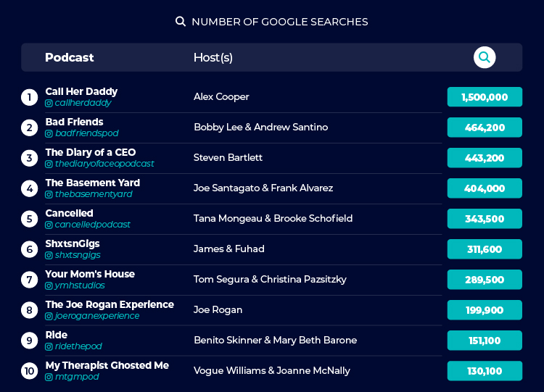Viewport: 544px width, 392px height.
Task: Click the 1,500,000 searches badge
Action: [x=485, y=97]
